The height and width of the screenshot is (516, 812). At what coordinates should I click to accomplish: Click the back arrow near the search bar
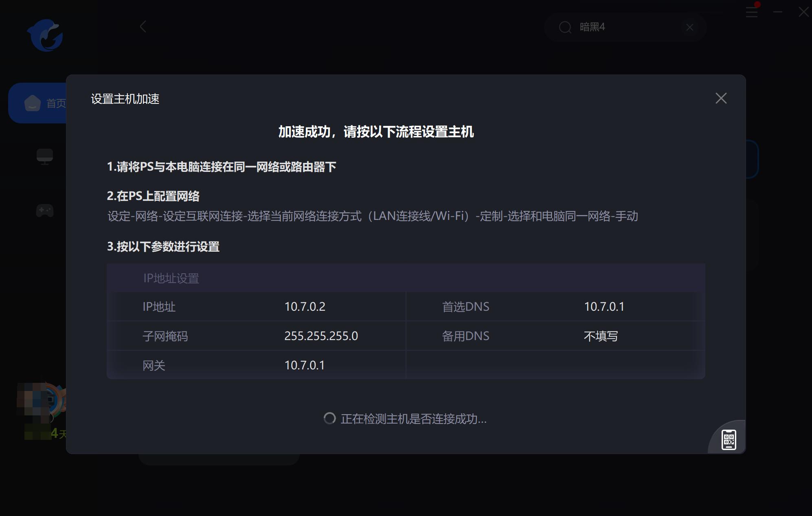point(142,27)
